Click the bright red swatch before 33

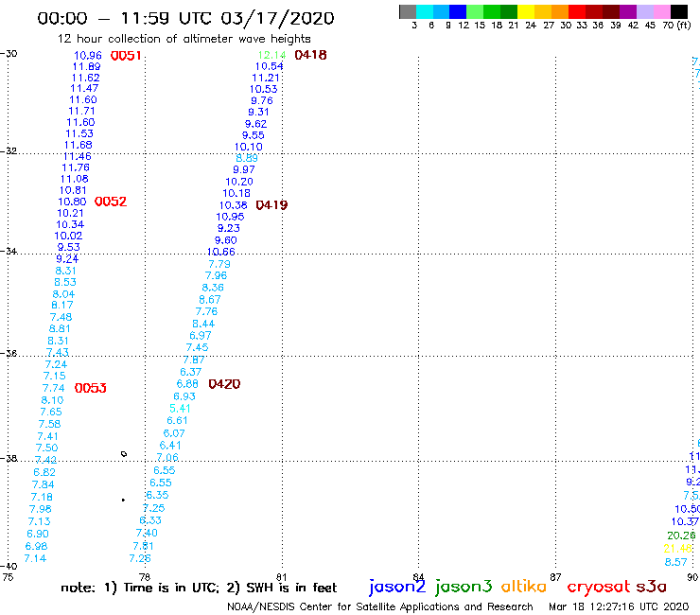pyautogui.click(x=577, y=11)
